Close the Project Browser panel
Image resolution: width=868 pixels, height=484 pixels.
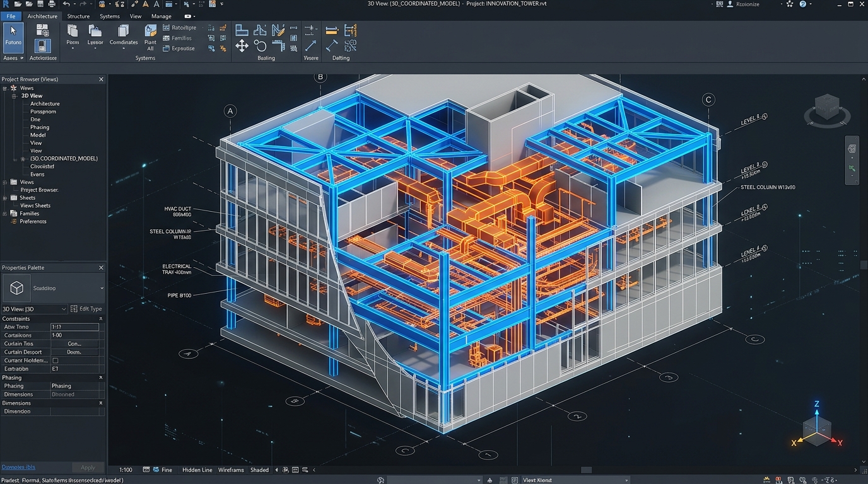click(x=101, y=79)
